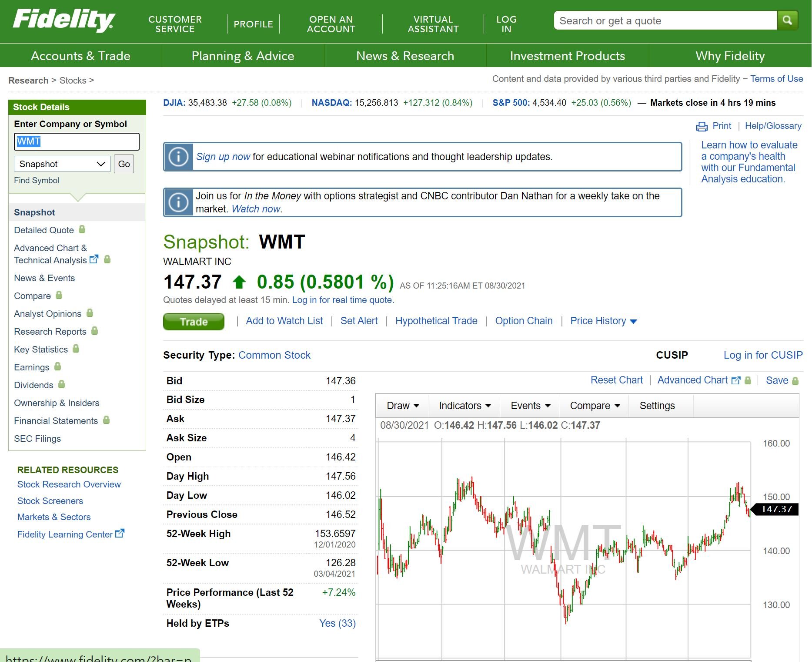The image size is (812, 662).
Task: Click Common Stock security type link
Action: pos(274,355)
